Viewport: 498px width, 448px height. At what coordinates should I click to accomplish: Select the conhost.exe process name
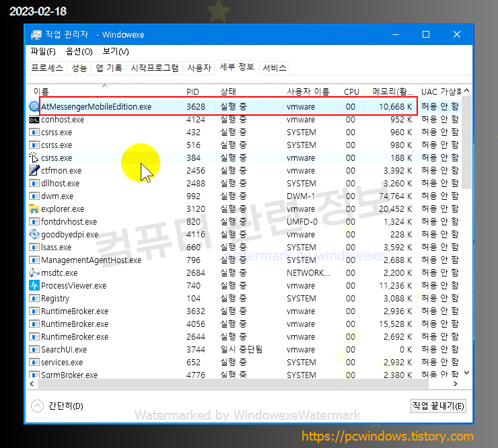click(x=63, y=120)
